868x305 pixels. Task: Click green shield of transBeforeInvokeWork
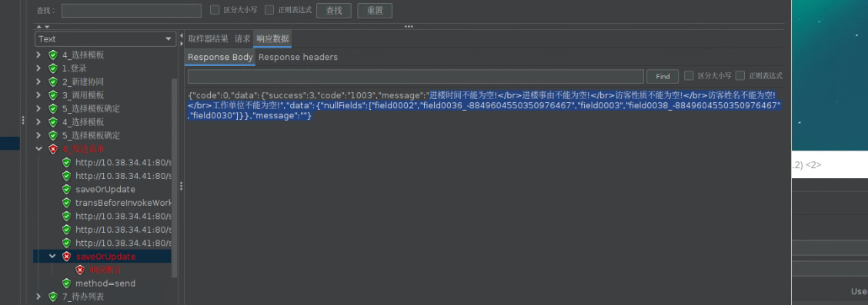pyautogui.click(x=66, y=202)
